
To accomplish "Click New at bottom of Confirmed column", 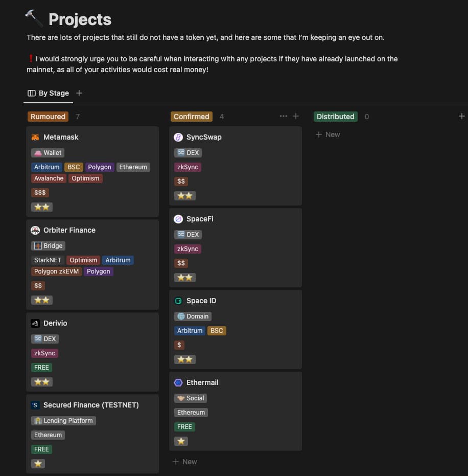I will (x=185, y=462).
